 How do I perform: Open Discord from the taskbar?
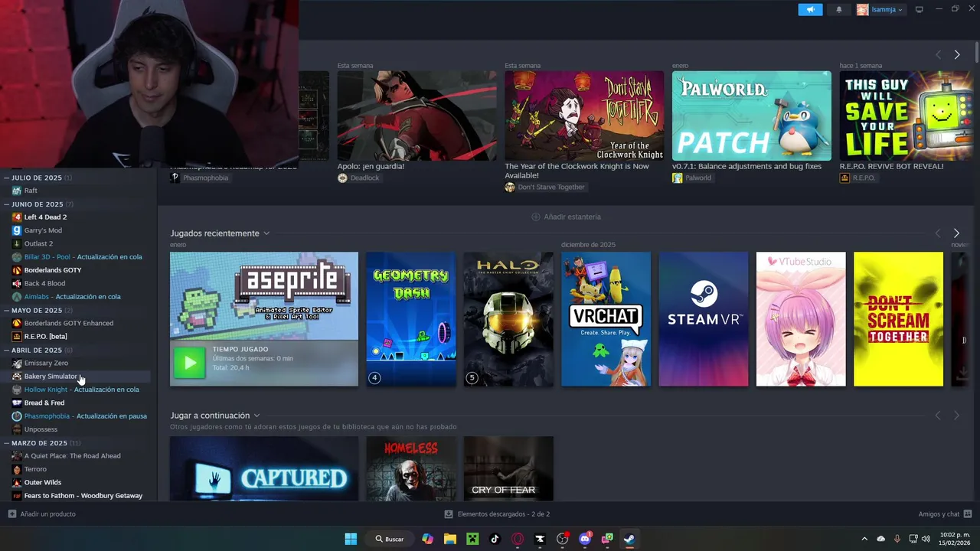(x=585, y=539)
